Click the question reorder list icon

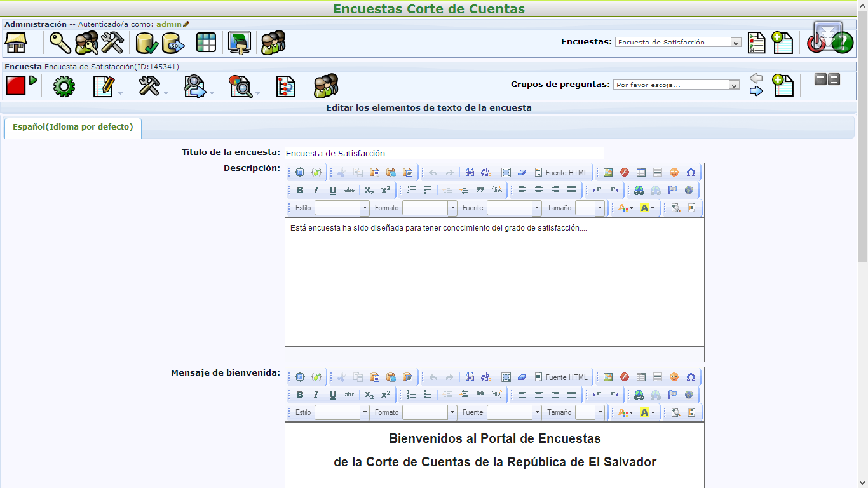click(x=286, y=86)
